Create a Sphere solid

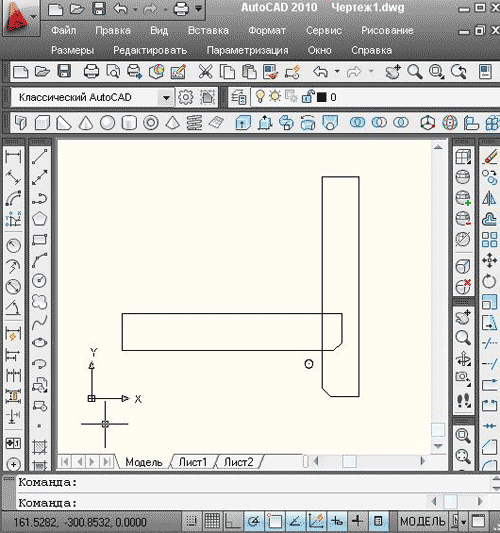click(107, 123)
